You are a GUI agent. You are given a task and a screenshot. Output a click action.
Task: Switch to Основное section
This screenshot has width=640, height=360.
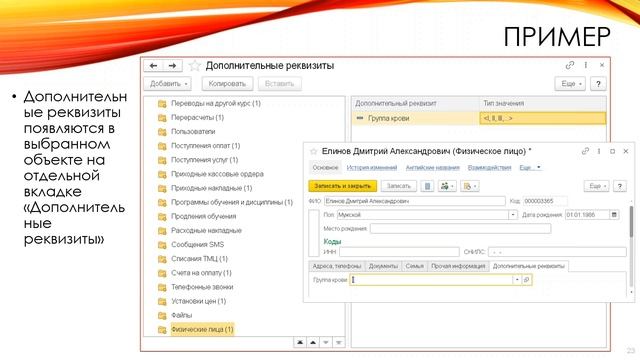(325, 168)
